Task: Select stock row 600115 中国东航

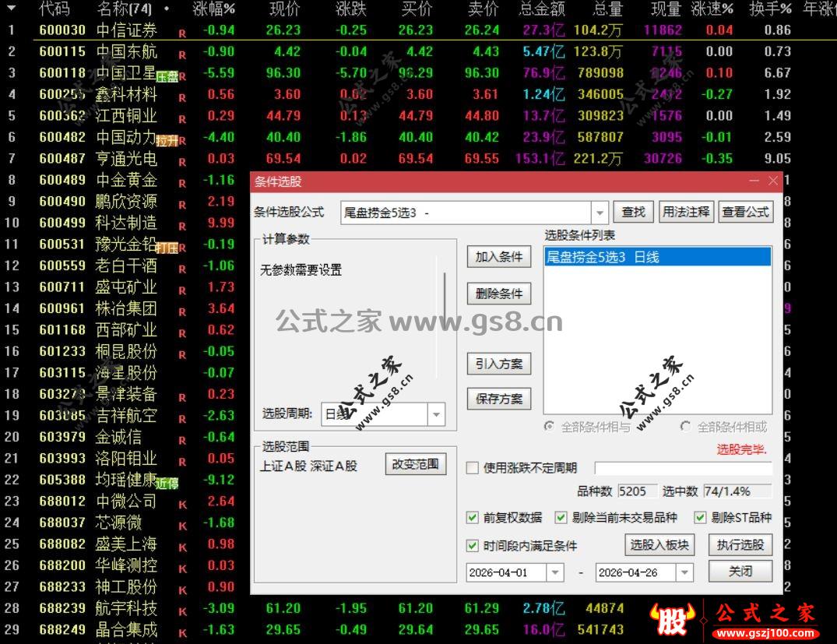Action: pyautogui.click(x=419, y=52)
